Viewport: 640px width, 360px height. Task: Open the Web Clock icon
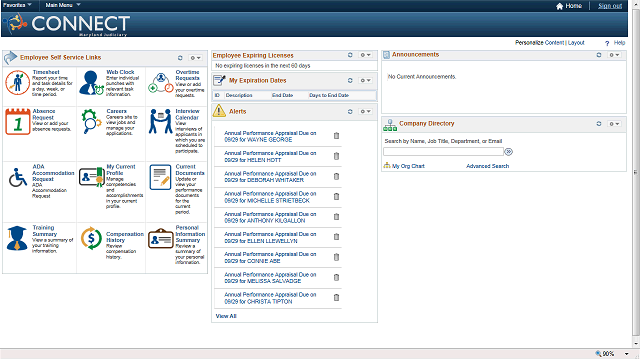tap(91, 82)
